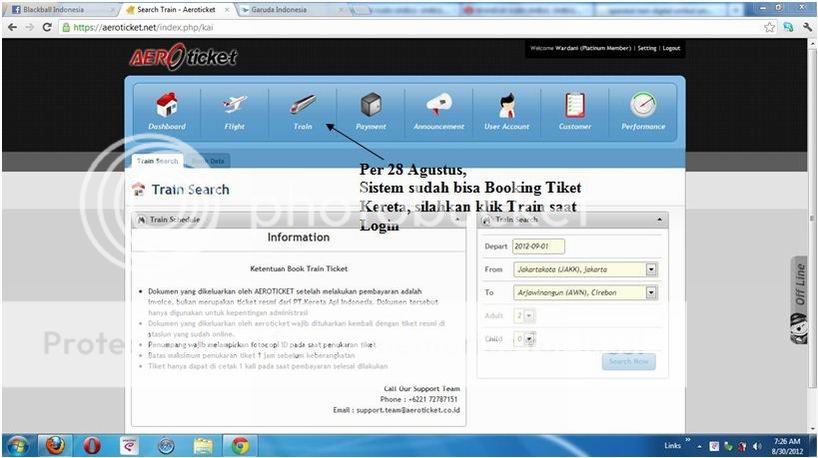Viewport: 818px width, 458px height.
Task: Click the Search Now button
Action: (629, 361)
